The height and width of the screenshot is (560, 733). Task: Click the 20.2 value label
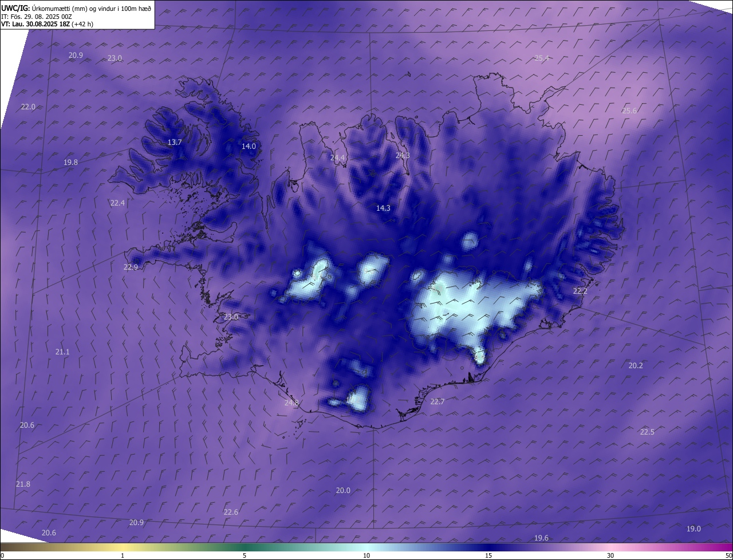[x=636, y=366]
